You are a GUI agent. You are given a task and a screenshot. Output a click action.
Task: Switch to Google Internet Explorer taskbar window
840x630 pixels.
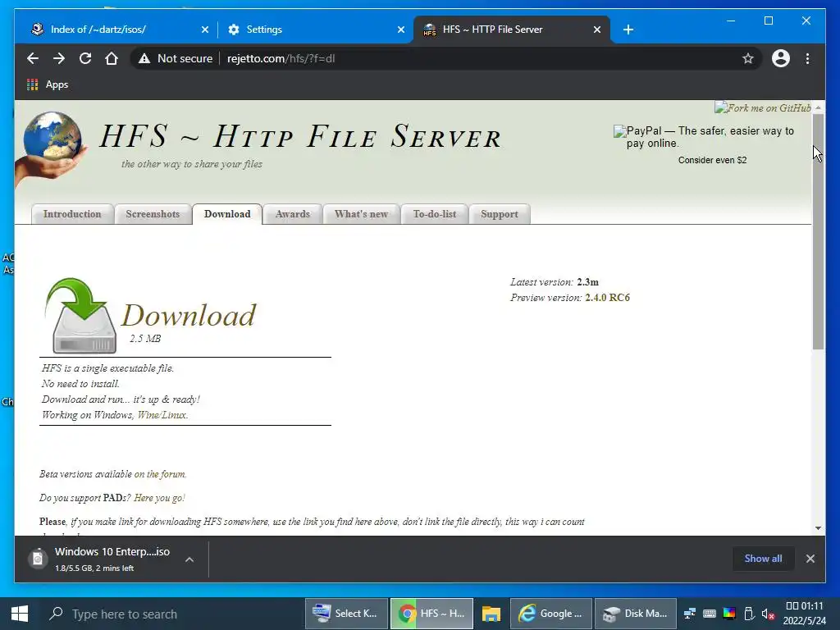551,614
